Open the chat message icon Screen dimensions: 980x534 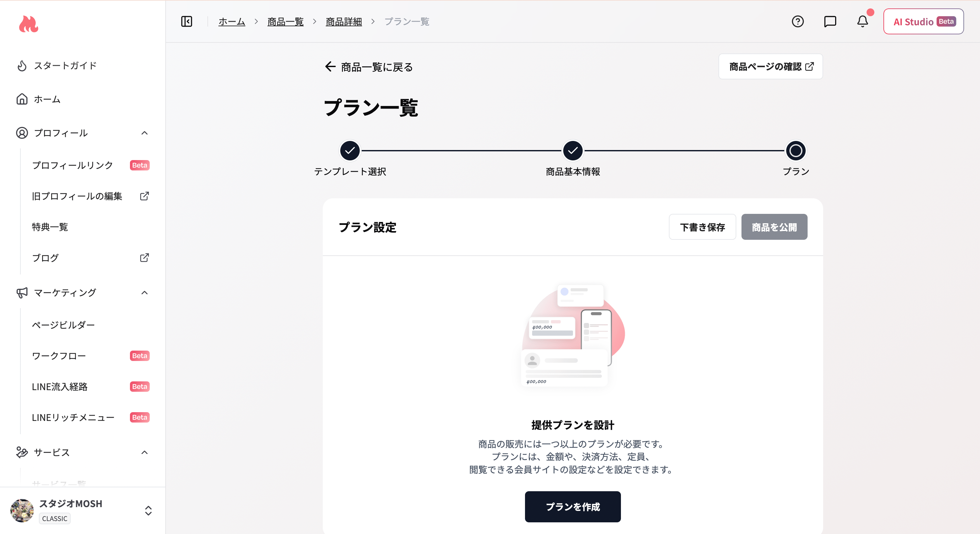(x=830, y=22)
